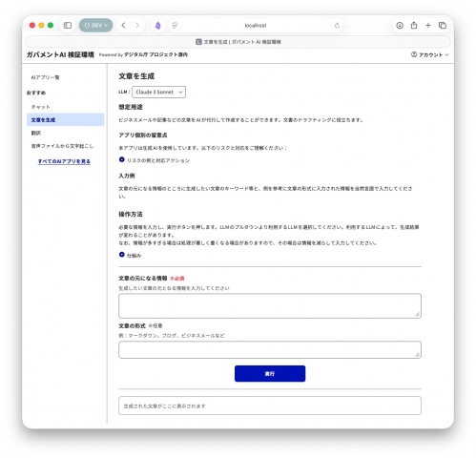This screenshot has height=458, width=476.
Task: Open the DEV profile dropdown
Action: (95, 26)
